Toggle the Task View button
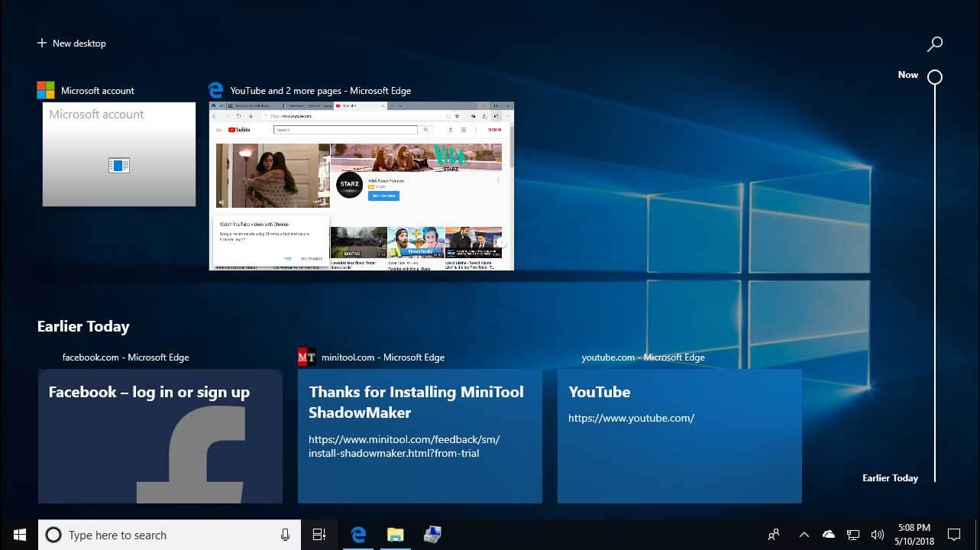Image resolution: width=980 pixels, height=550 pixels. tap(319, 535)
